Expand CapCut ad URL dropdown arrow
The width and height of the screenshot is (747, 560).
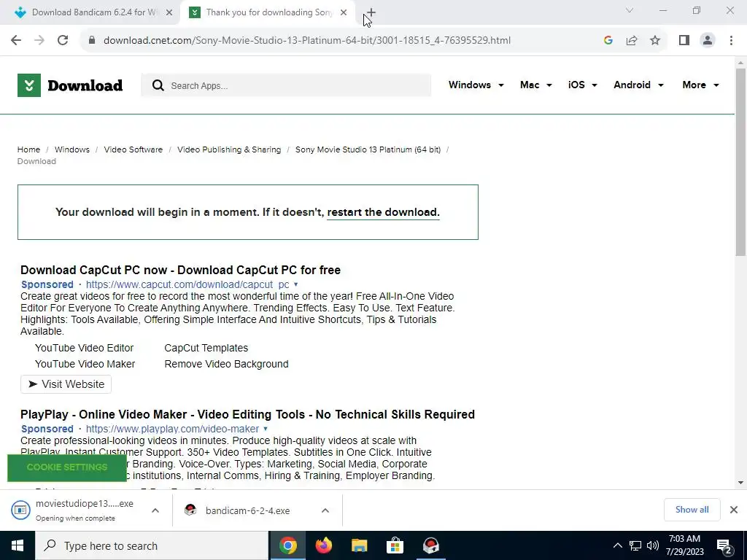[x=296, y=284]
